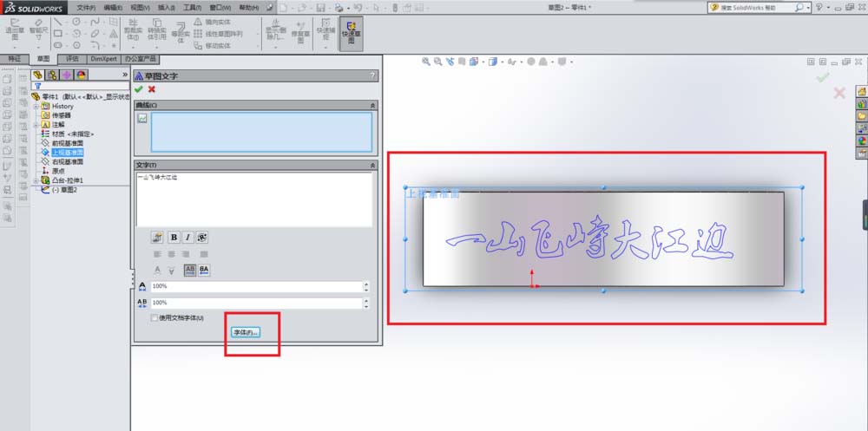This screenshot has height=431, width=868.
Task: Click the width factor 100% input field
Action: [256, 286]
